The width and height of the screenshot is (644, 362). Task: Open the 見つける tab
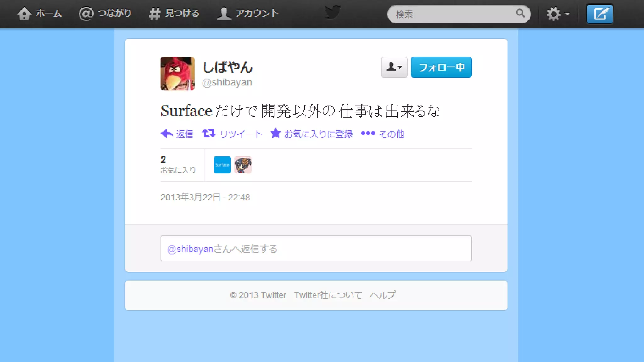tap(174, 14)
